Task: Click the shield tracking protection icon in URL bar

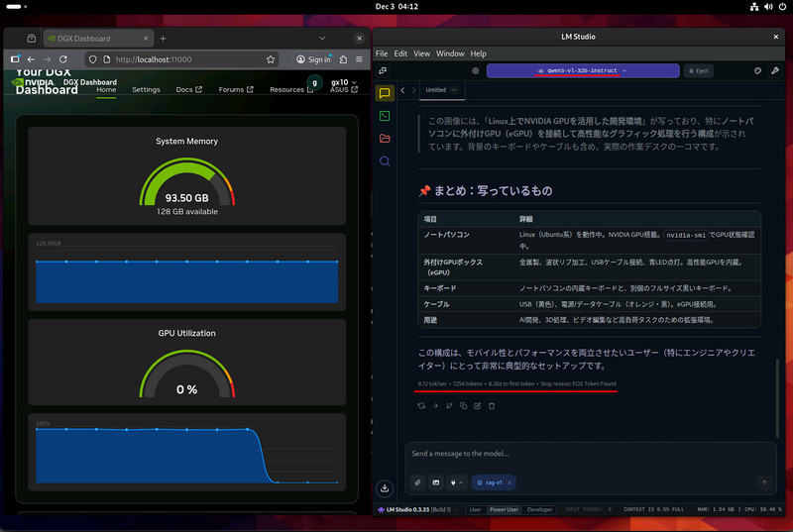Action: [92, 59]
